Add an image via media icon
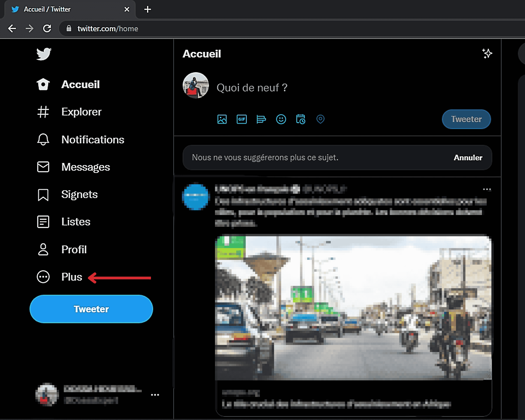 [222, 119]
